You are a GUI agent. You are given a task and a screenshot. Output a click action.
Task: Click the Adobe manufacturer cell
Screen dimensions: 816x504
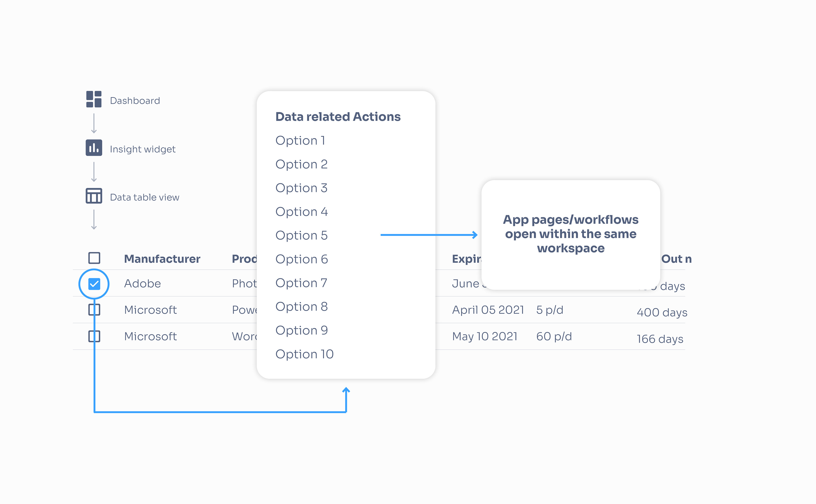(x=142, y=284)
